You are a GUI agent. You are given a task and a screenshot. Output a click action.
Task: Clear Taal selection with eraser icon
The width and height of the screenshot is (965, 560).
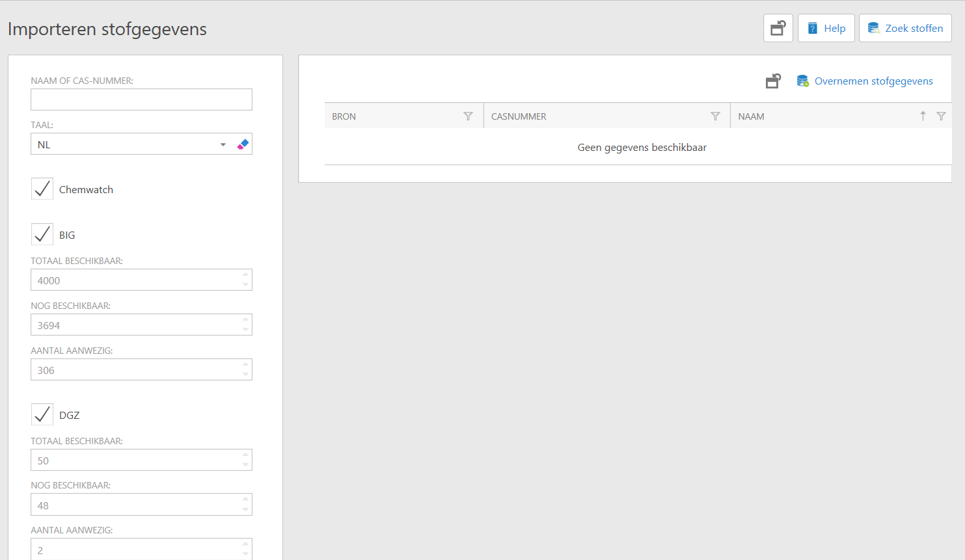(243, 144)
